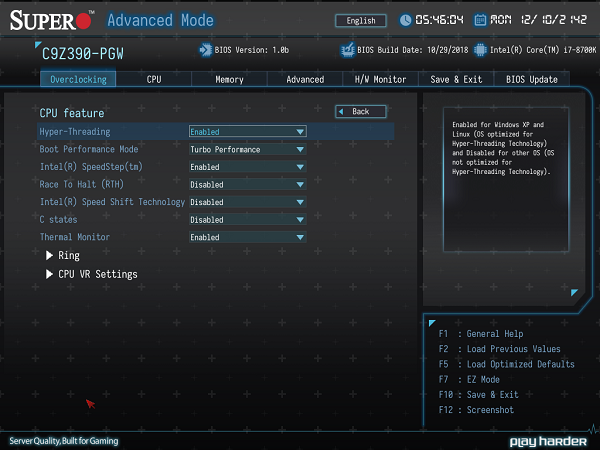600x450 pixels.
Task: Click F2 Load Previous Values
Action: pos(499,349)
